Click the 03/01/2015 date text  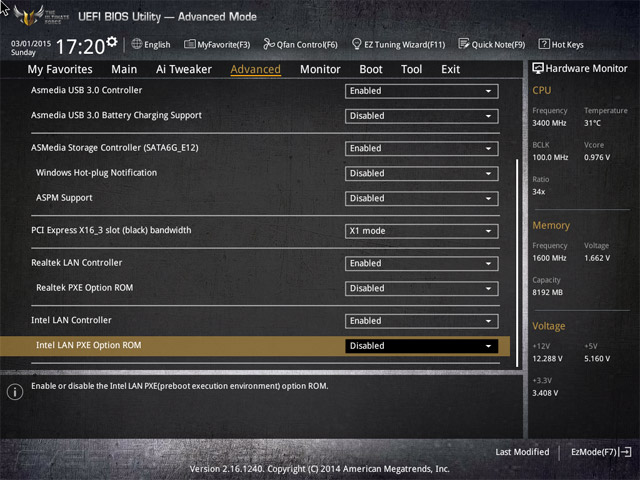[31, 43]
